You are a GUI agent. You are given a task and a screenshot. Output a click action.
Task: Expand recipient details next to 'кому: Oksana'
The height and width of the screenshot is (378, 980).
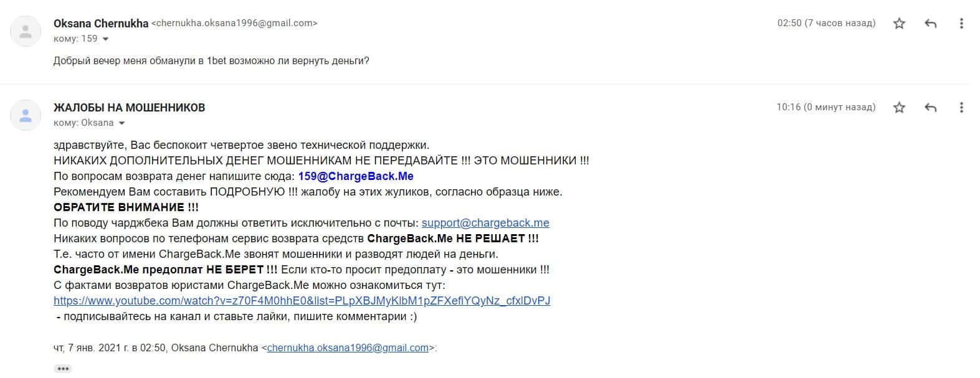tap(121, 123)
